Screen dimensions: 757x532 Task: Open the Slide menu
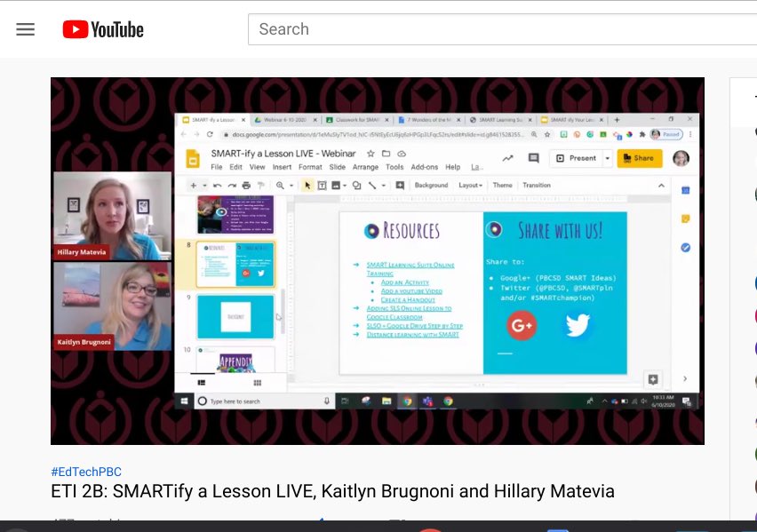(x=338, y=167)
